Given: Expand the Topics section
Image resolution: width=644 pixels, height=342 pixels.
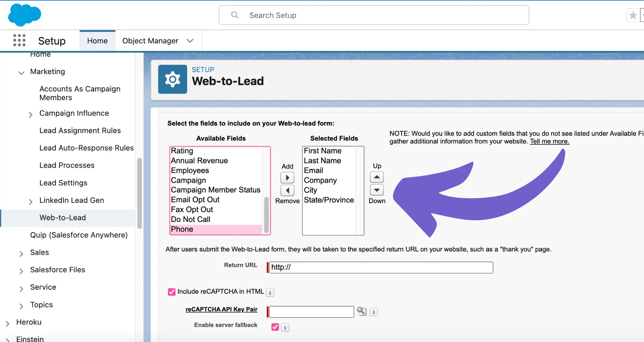Looking at the screenshot, I should [21, 306].
